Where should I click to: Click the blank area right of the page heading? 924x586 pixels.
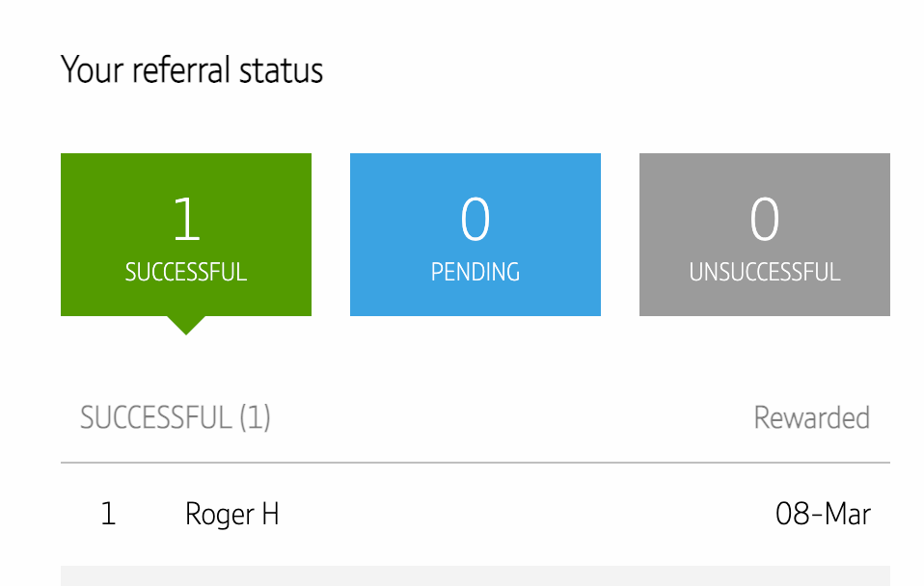(617, 70)
